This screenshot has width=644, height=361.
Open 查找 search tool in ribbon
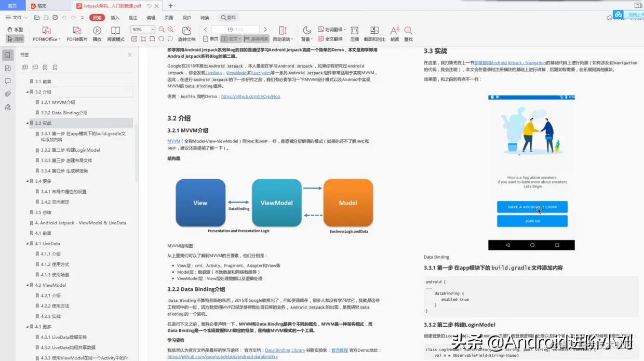coord(409,34)
